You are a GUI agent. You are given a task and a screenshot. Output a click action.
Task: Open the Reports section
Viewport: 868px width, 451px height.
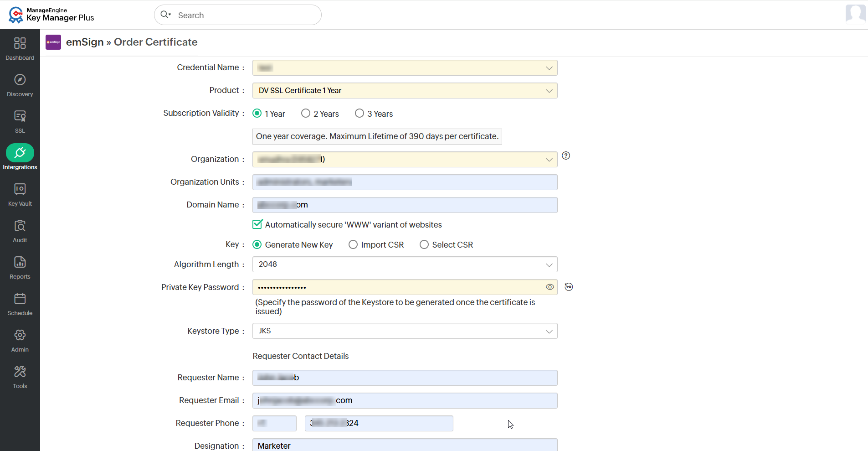(x=20, y=267)
